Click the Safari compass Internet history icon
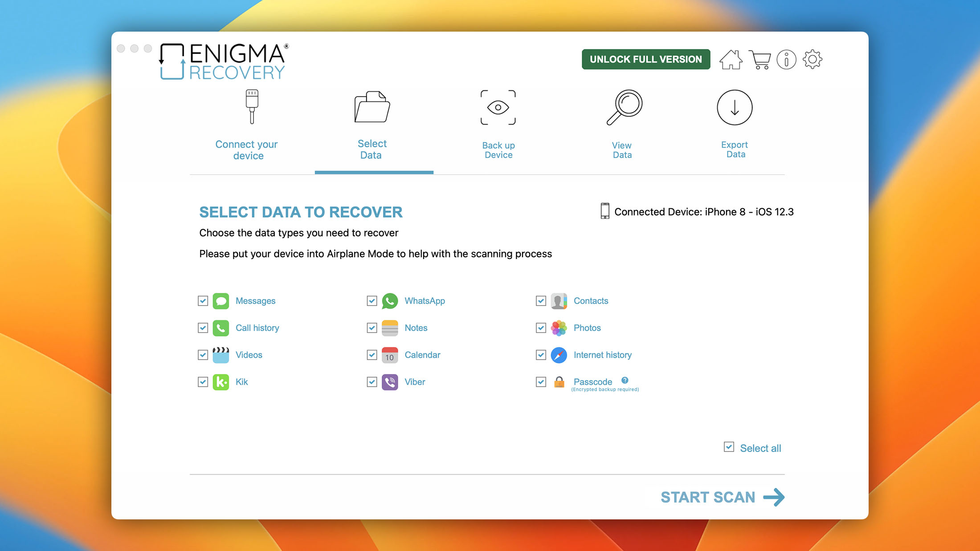 pyautogui.click(x=559, y=355)
